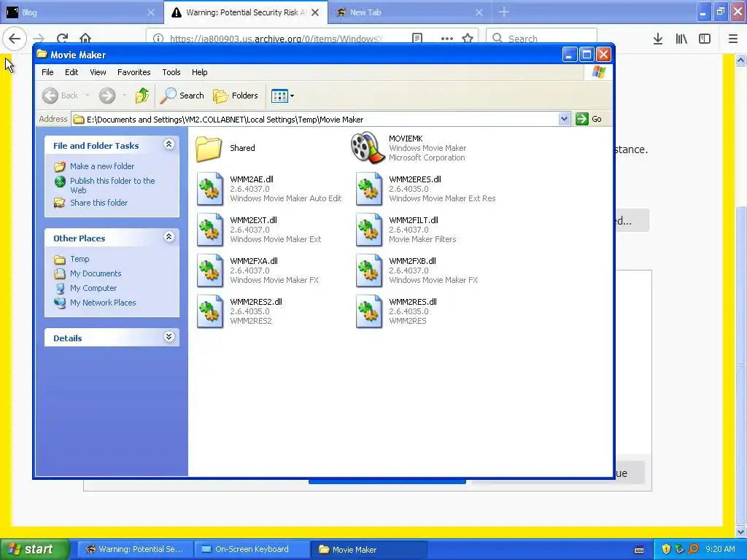747x560 pixels.
Task: Open Search in the Explorer toolbar
Action: 182,96
